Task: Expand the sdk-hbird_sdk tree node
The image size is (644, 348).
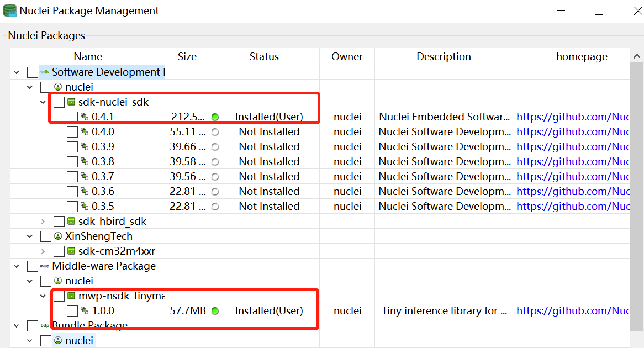Action: [x=43, y=221]
